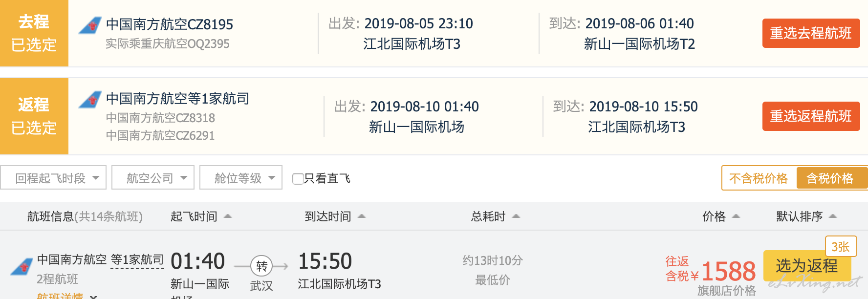Click 重选返程航班 button
The width and height of the screenshot is (868, 299).
click(811, 116)
